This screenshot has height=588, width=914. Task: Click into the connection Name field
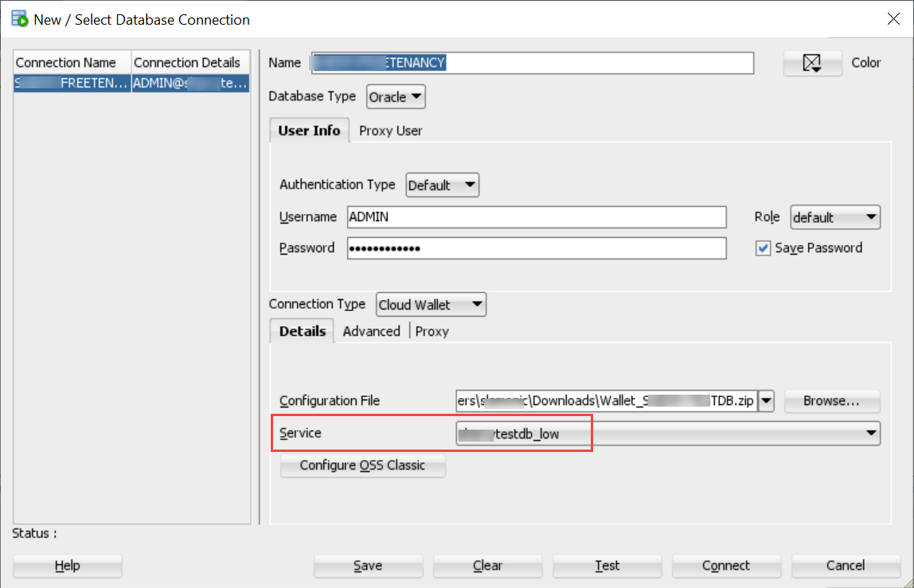(x=533, y=63)
